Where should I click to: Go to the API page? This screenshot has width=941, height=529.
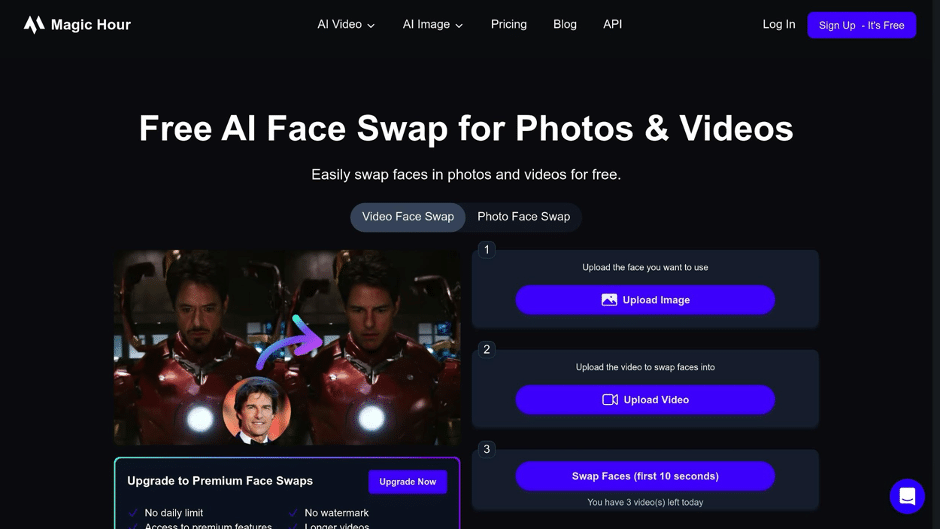[x=612, y=25]
